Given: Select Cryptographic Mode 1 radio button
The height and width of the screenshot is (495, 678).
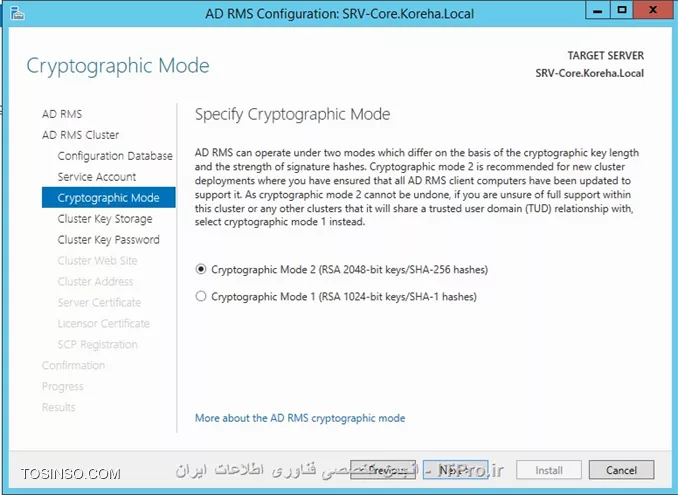Looking at the screenshot, I should click(201, 297).
